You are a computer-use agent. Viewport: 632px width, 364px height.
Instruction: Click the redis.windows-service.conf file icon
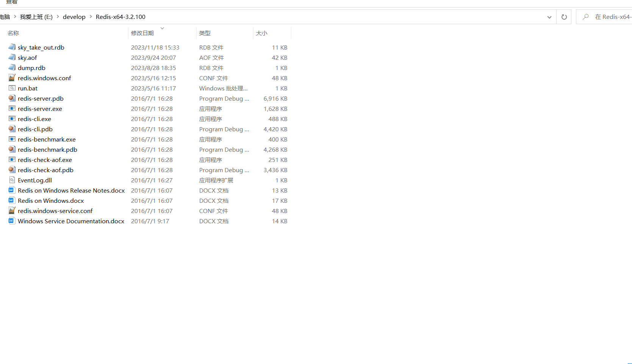[x=12, y=211]
